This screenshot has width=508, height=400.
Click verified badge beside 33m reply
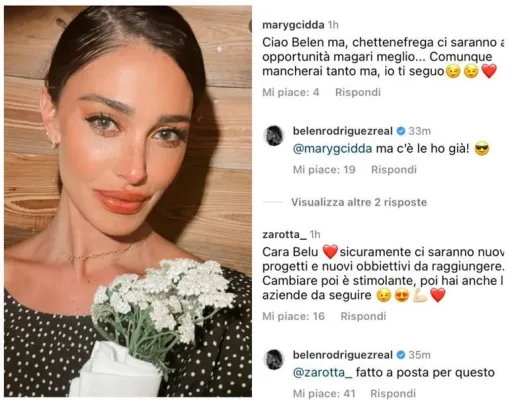point(401,131)
